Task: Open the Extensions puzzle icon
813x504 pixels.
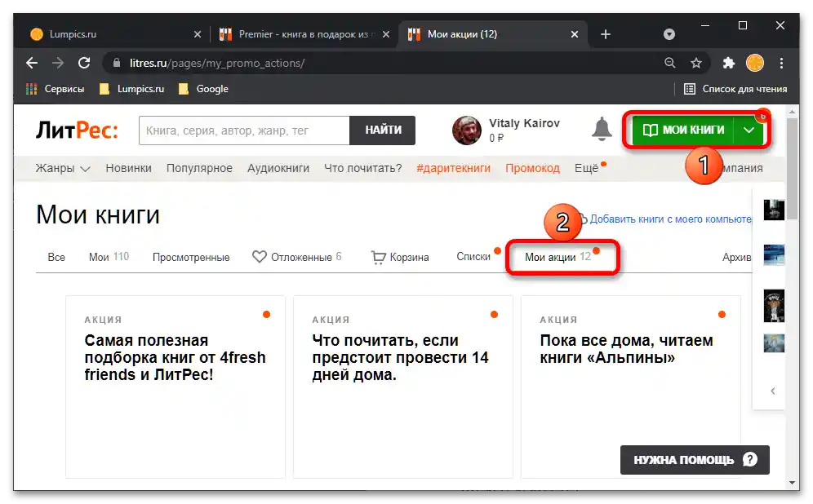Action: coord(728,63)
